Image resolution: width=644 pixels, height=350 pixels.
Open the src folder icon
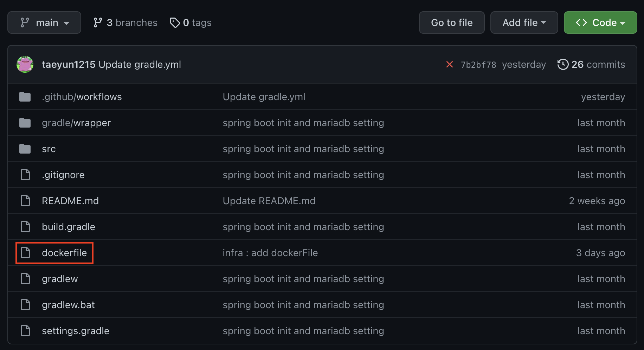pyautogui.click(x=25, y=149)
